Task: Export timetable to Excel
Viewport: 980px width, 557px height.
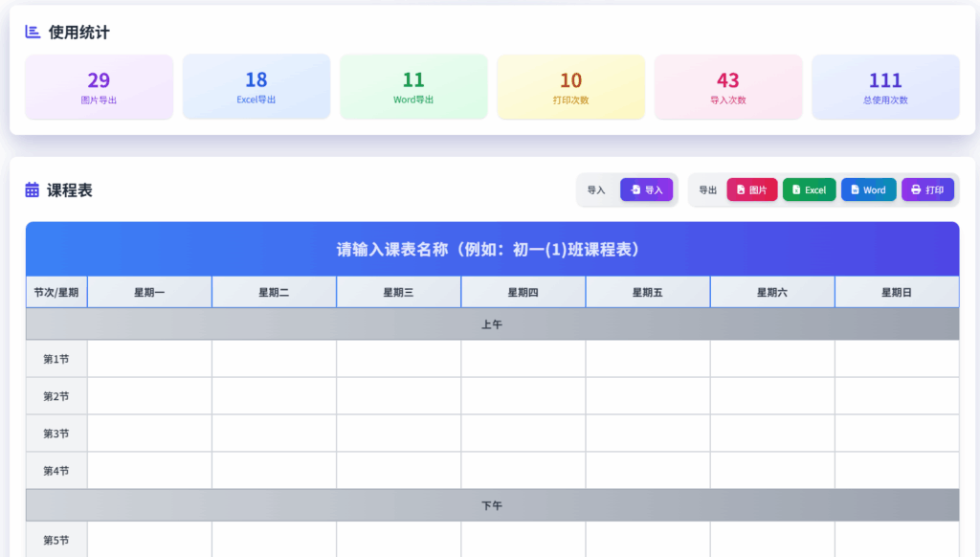Action: click(809, 189)
